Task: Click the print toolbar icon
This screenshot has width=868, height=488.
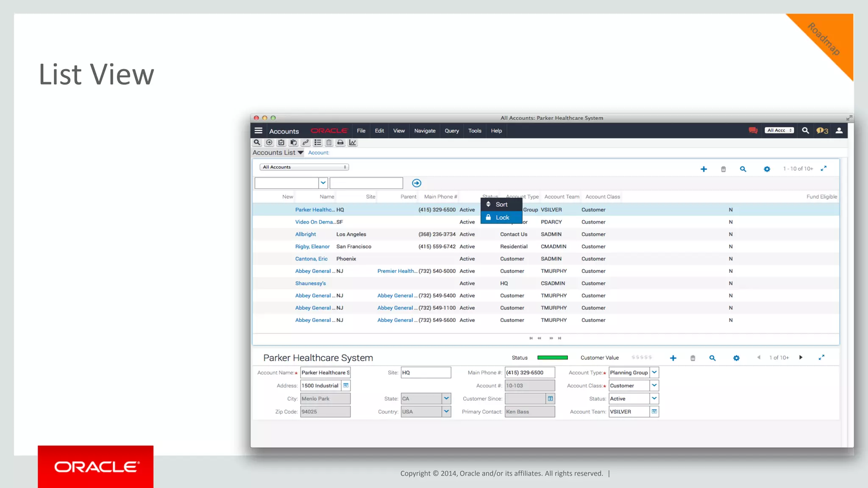Action: coord(340,143)
